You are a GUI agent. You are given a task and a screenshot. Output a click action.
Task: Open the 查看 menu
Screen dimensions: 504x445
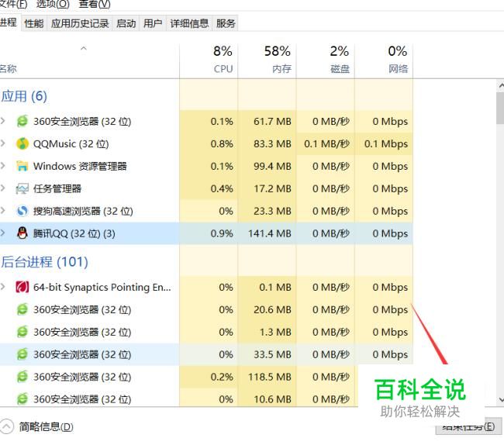95,4
